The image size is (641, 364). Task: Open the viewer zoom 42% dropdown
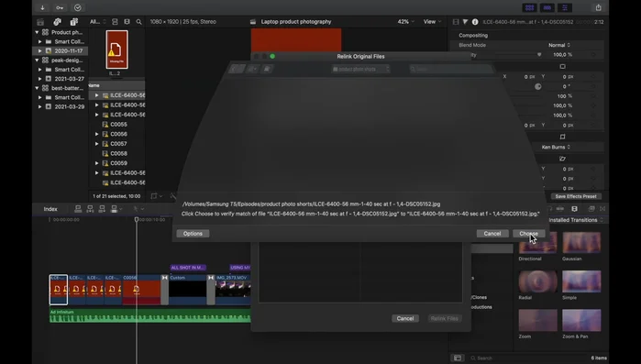click(405, 22)
